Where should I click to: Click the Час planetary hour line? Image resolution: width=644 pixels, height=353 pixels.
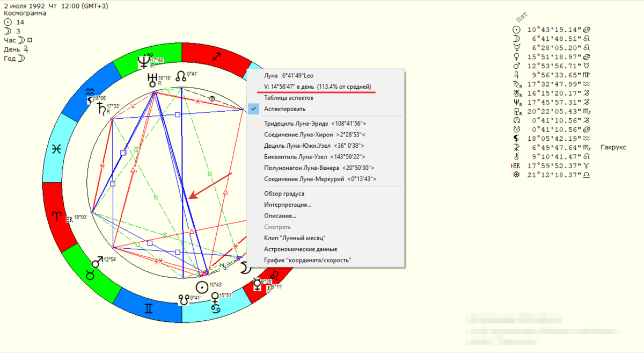click(18, 40)
